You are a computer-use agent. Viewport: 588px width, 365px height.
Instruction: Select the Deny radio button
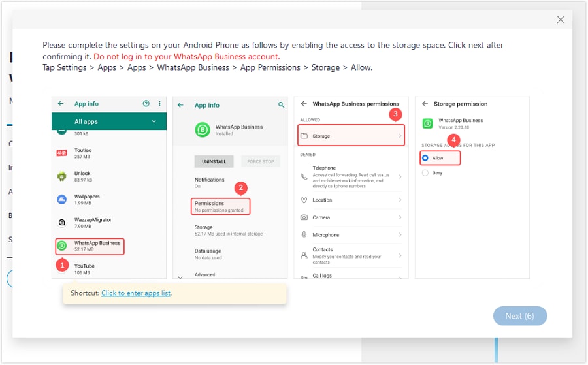pos(425,173)
